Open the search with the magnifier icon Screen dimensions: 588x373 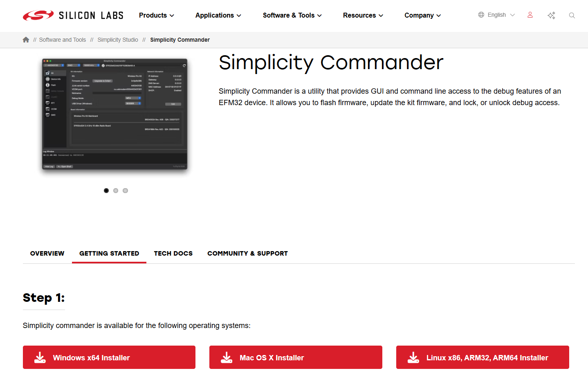click(572, 15)
